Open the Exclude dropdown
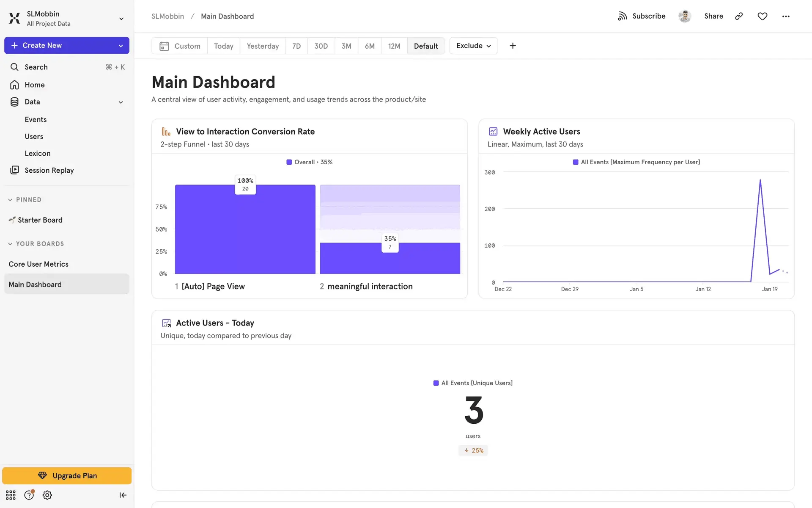The width and height of the screenshot is (812, 508). coord(473,46)
